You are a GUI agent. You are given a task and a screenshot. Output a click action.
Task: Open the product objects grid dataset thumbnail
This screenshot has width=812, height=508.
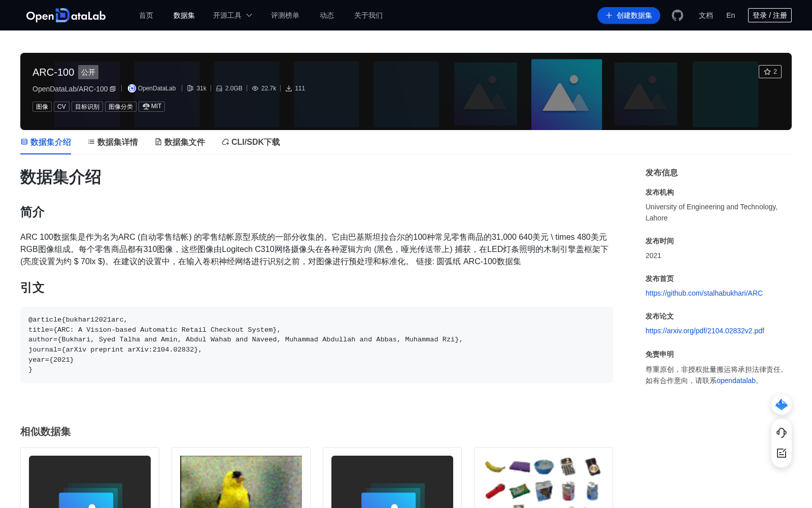(x=544, y=482)
